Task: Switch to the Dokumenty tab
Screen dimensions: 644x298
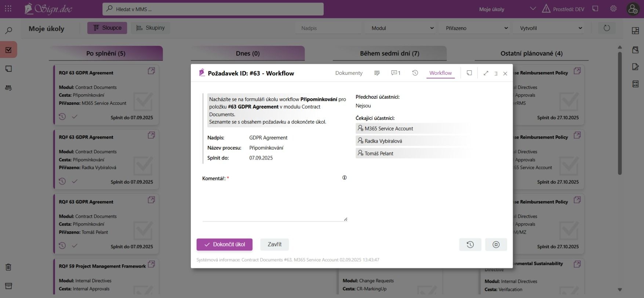Action: [349, 73]
